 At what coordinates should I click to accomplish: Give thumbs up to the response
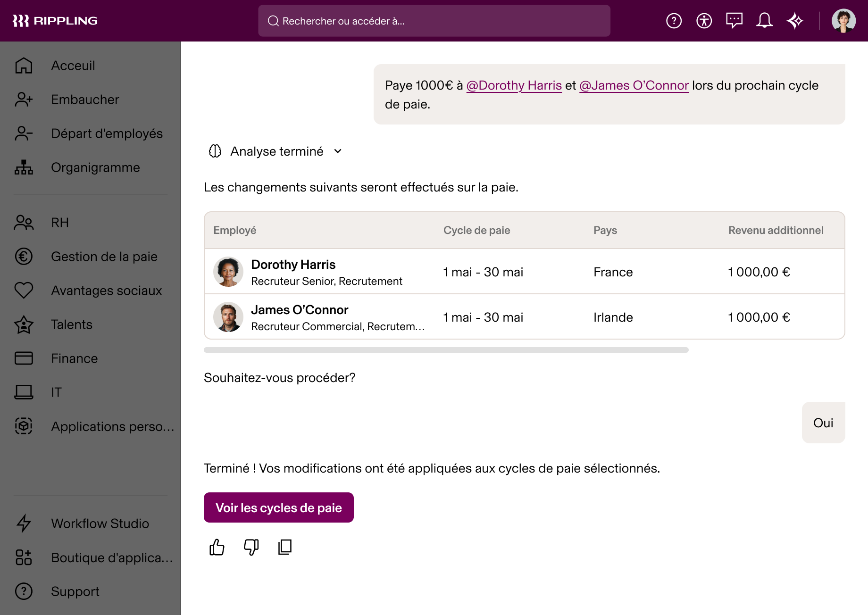217,547
